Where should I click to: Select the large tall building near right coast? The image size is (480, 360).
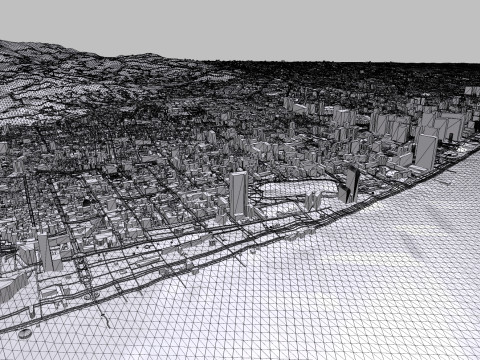tap(426, 152)
